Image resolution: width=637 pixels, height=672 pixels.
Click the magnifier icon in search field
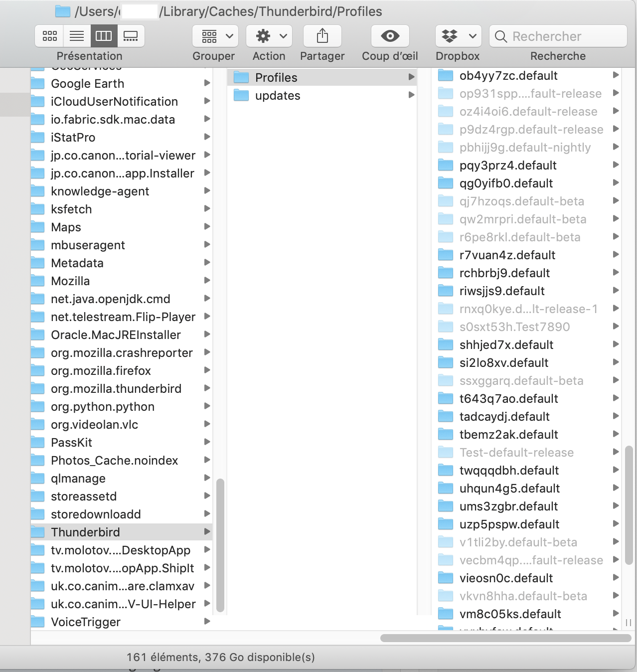(501, 36)
